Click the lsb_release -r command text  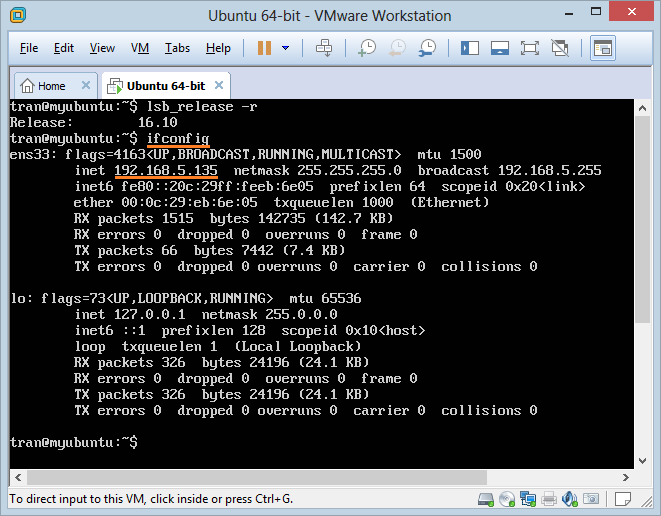point(202,106)
